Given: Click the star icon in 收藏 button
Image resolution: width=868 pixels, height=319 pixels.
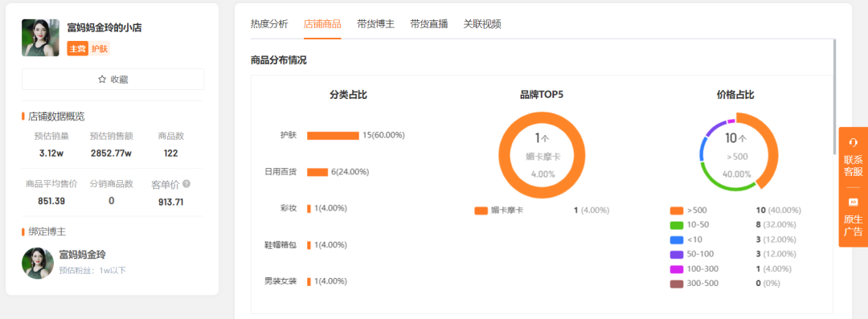Looking at the screenshot, I should 102,80.
